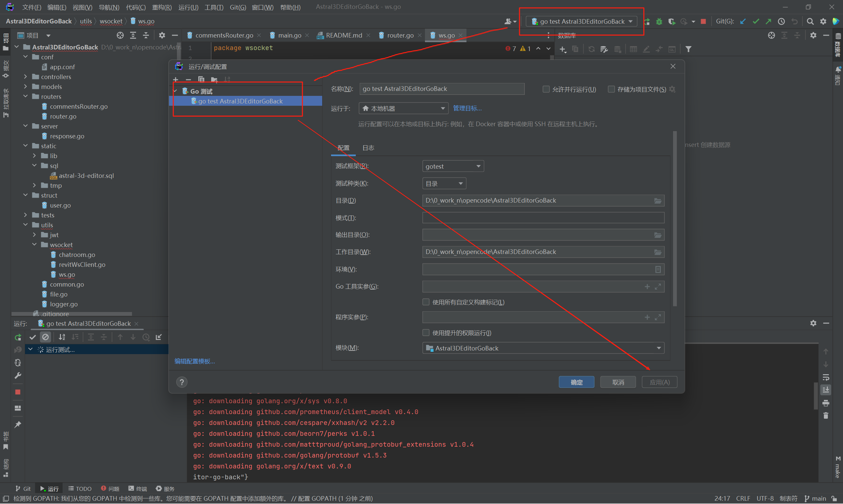Open Search Everywhere magnifier icon
The image size is (843, 504).
[810, 21]
